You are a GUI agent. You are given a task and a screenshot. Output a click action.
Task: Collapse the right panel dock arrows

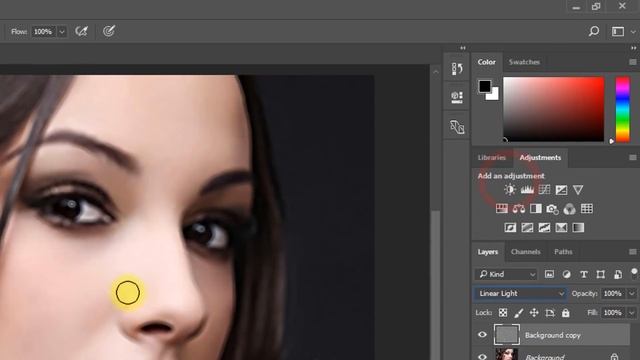click(x=633, y=48)
